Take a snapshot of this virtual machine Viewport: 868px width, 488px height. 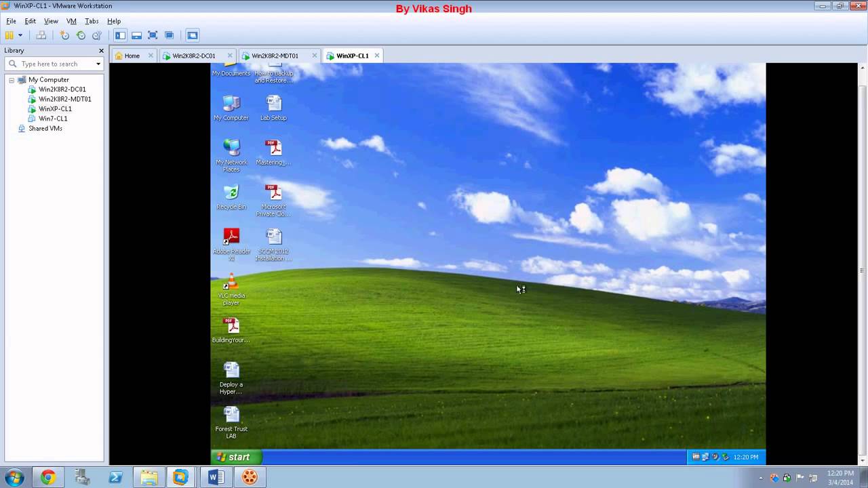point(64,35)
